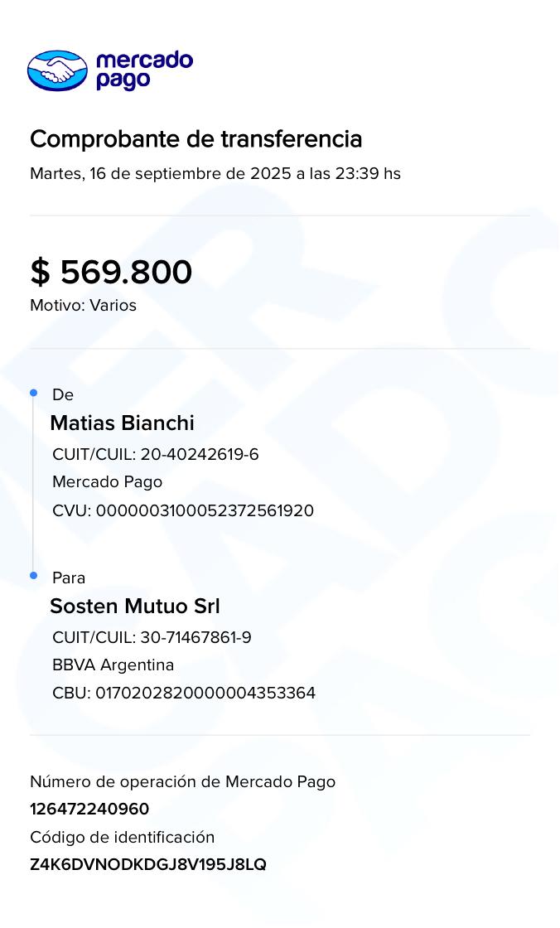This screenshot has width=560, height=928.
Task: Select the $ 569.800 amount
Action: [x=111, y=272]
